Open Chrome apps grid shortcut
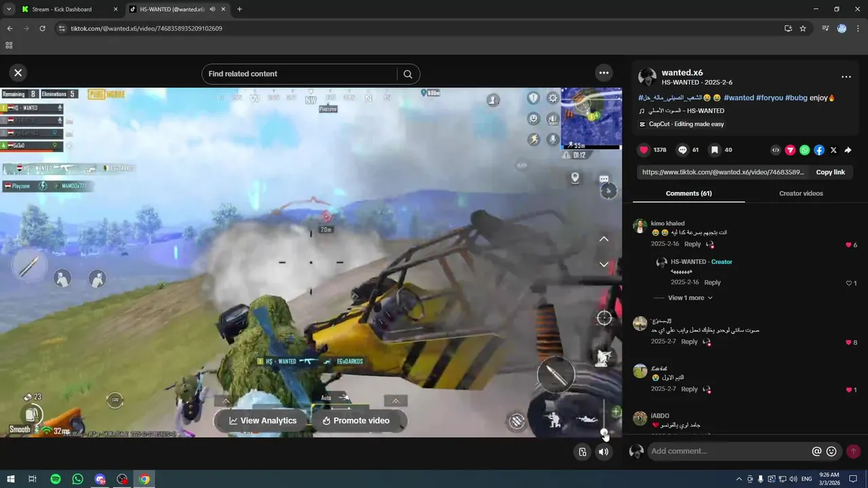868x488 pixels. pos(9,45)
